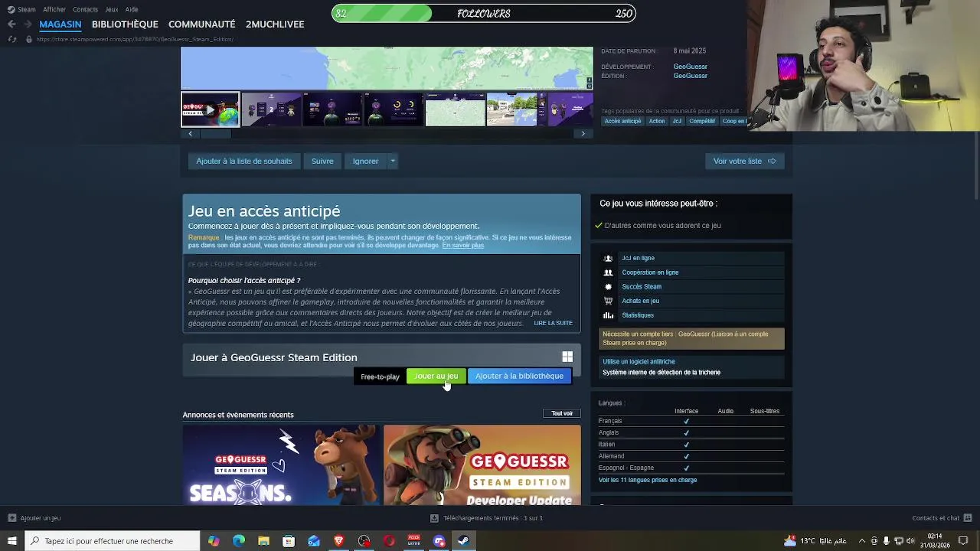Open File Explorer from taskbar
This screenshot has height=551, width=980.
[263, 541]
